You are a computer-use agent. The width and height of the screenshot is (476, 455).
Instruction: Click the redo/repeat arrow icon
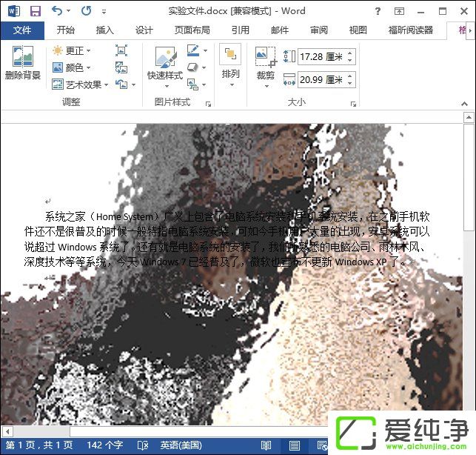click(x=86, y=11)
